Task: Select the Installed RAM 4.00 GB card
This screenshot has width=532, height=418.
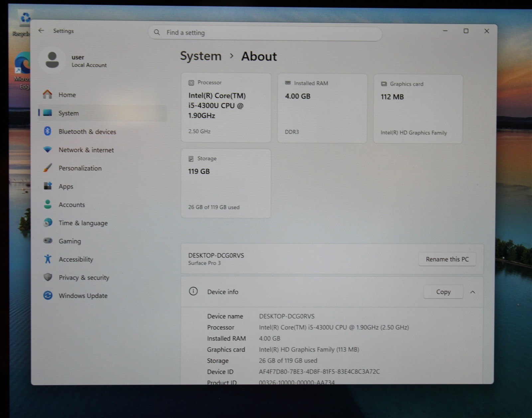Action: coord(323,108)
